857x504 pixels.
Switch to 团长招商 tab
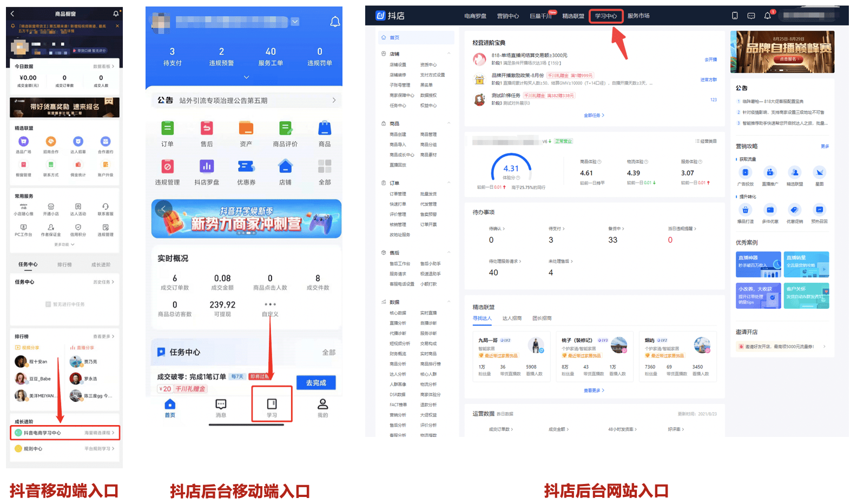coord(542,318)
